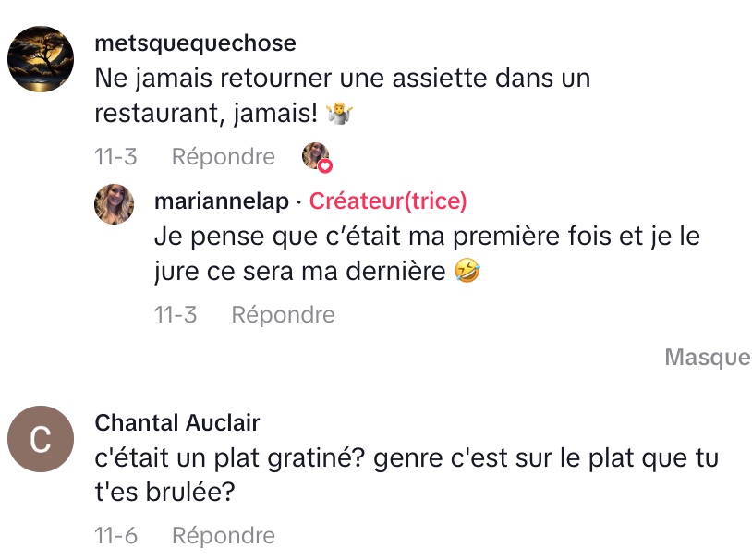The image size is (752, 560).
Task: Select the comment about never returning a plate
Action: (x=342, y=96)
